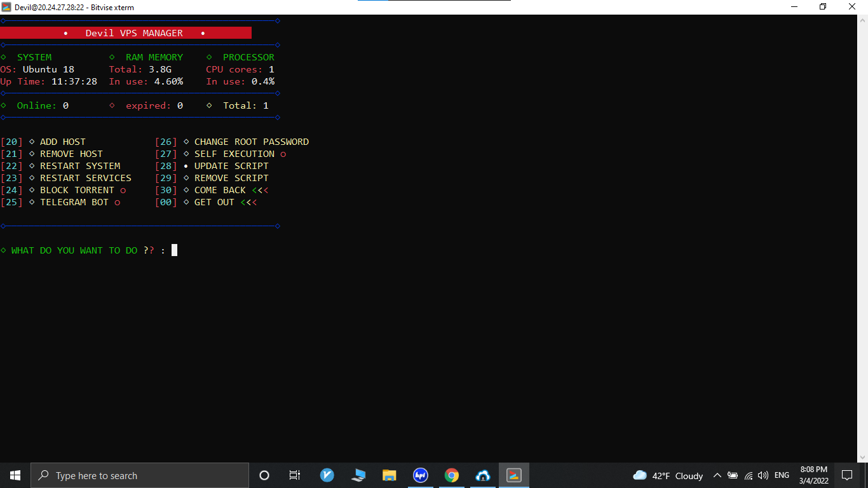
Task: Open the HPI app from the taskbar
Action: tap(420, 475)
